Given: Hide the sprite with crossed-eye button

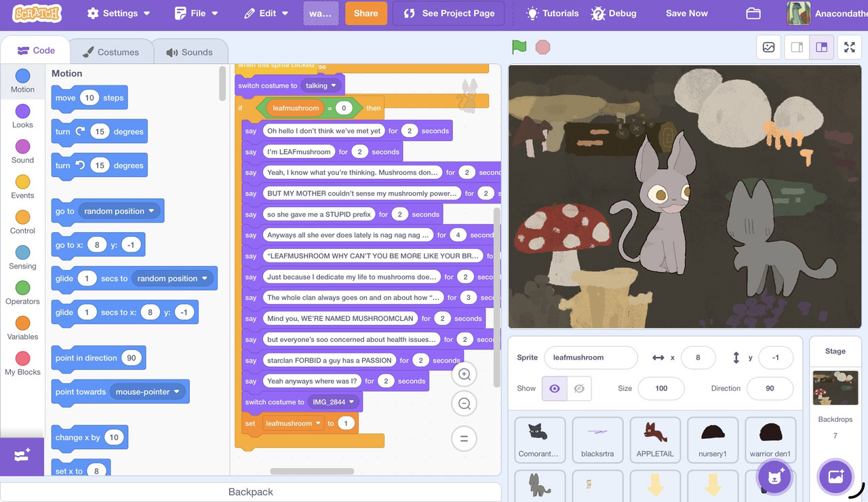Looking at the screenshot, I should pos(579,389).
